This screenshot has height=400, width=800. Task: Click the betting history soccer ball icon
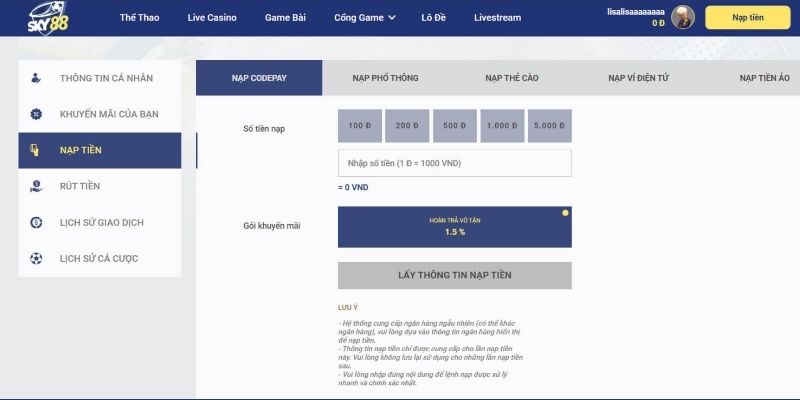click(36, 259)
